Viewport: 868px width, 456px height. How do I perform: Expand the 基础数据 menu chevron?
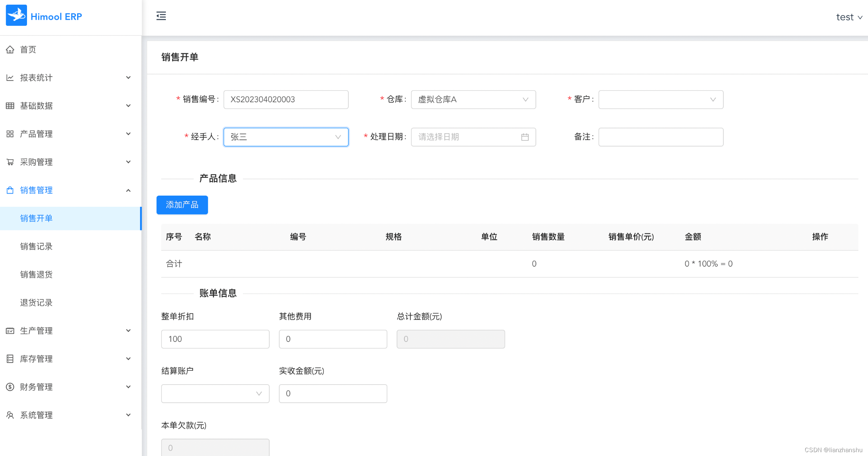point(128,106)
